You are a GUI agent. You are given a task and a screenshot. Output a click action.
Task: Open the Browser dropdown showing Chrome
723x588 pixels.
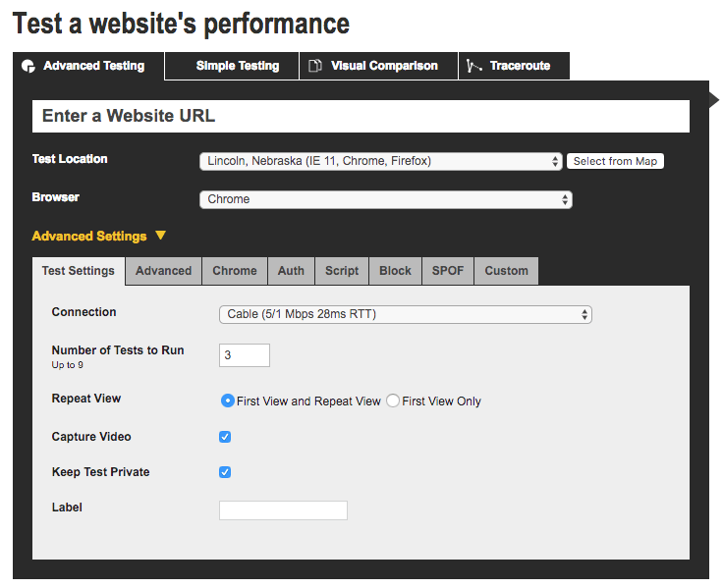point(386,199)
